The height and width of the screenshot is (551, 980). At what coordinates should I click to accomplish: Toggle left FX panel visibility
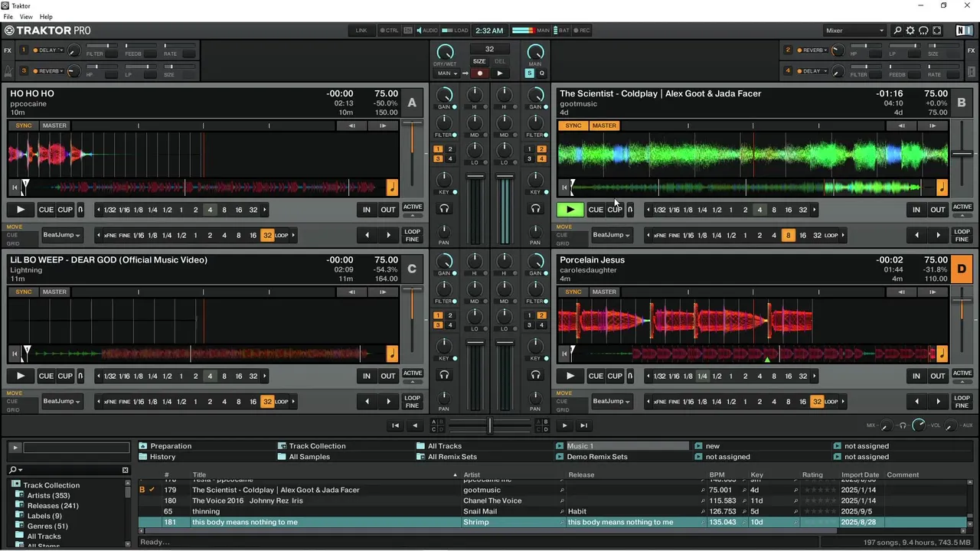coord(8,51)
